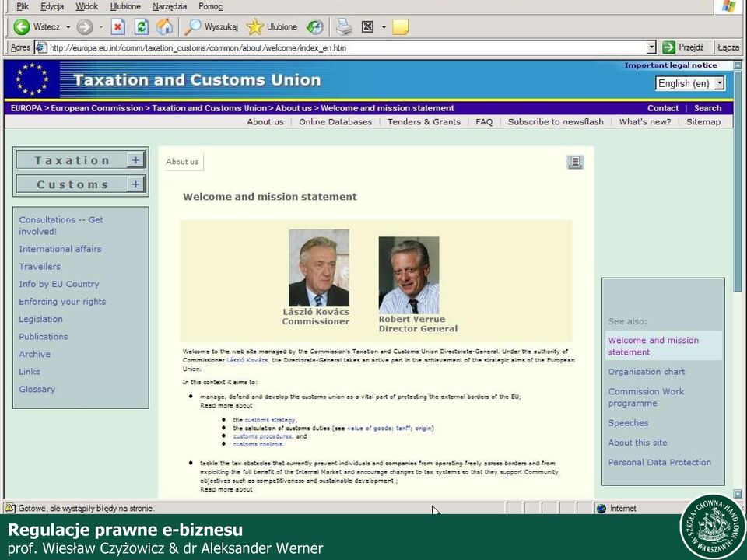The width and height of the screenshot is (747, 560).
Task: Click the yellow note icon in toolbar
Action: pos(400,26)
